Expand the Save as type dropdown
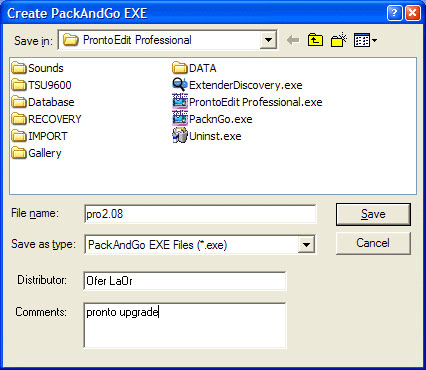The width and height of the screenshot is (426, 370). click(x=306, y=245)
